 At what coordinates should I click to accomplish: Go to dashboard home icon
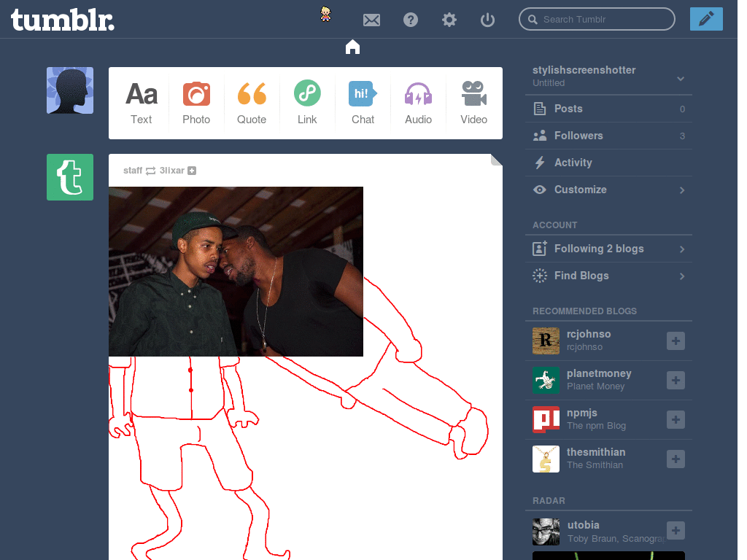point(352,47)
